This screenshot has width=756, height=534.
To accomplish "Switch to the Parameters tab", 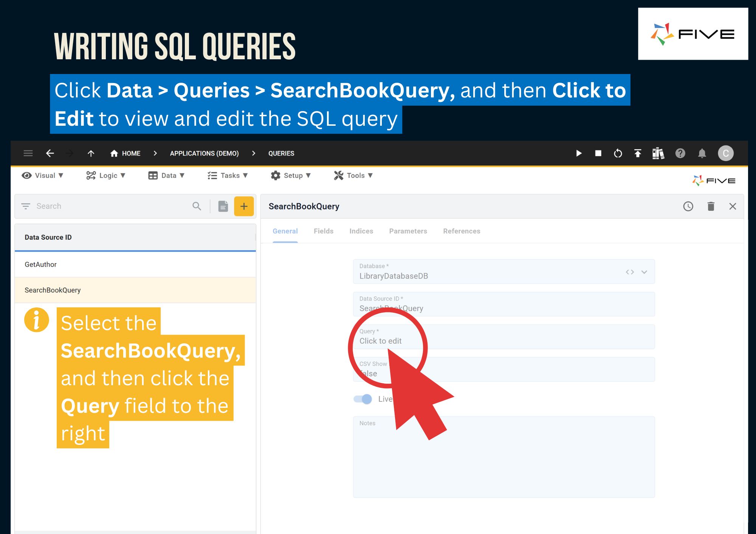I will coord(407,231).
